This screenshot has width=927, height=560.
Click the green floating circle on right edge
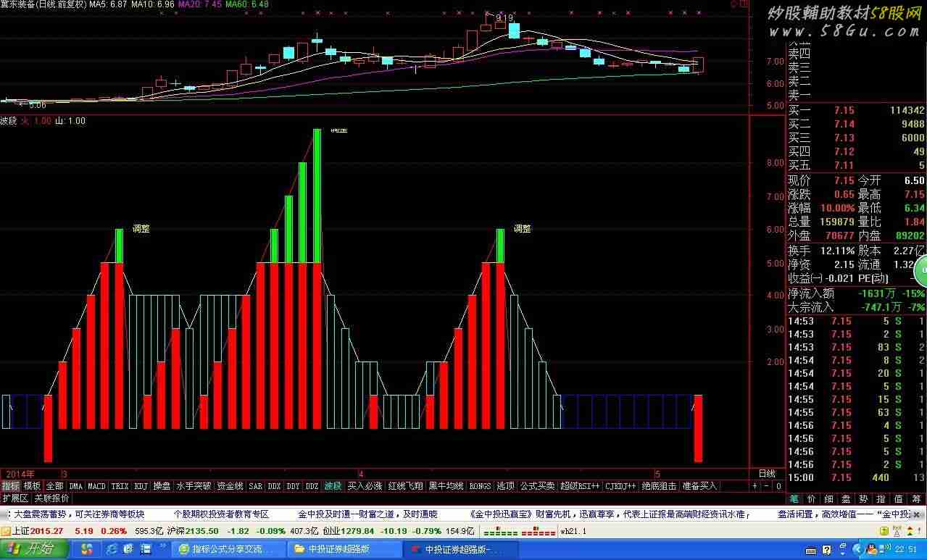921,272
